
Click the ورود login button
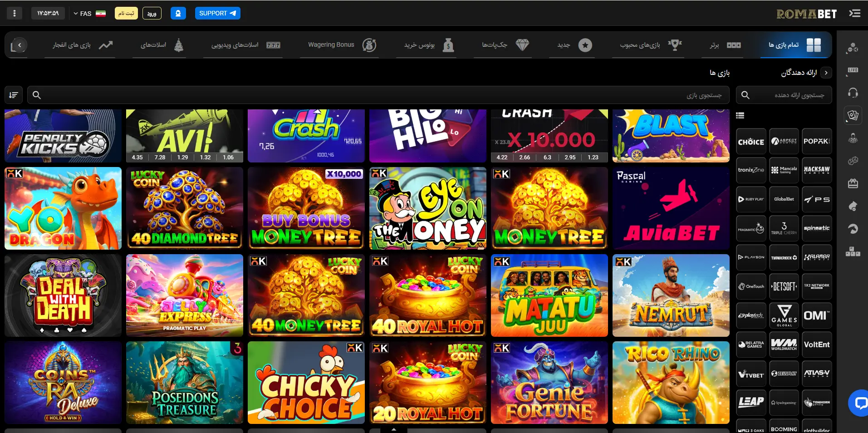[x=152, y=13]
